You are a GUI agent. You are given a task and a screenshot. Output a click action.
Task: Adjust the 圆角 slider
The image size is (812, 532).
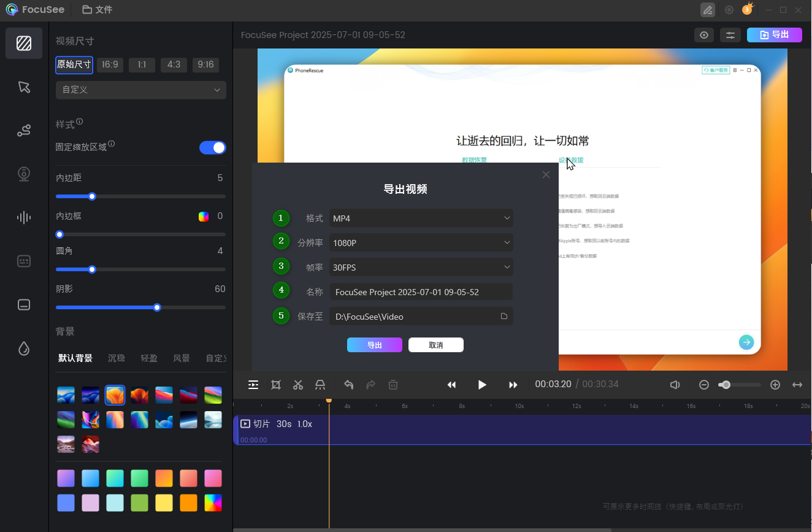(x=140, y=269)
